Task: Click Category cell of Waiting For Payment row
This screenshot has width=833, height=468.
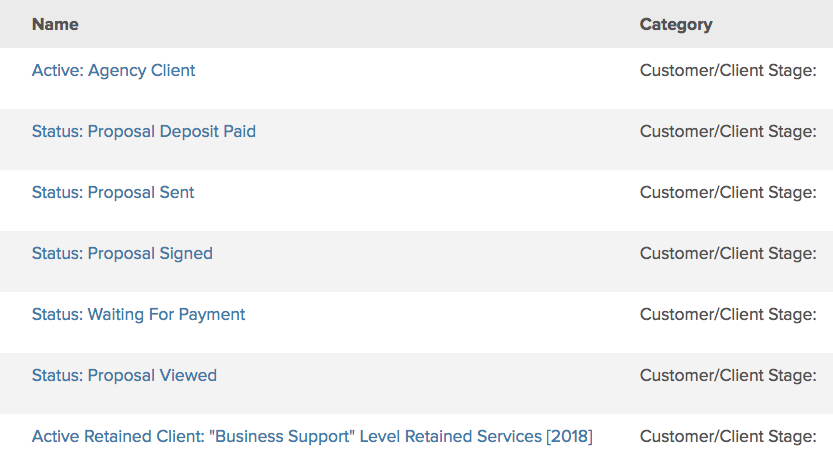Action: [x=728, y=314]
